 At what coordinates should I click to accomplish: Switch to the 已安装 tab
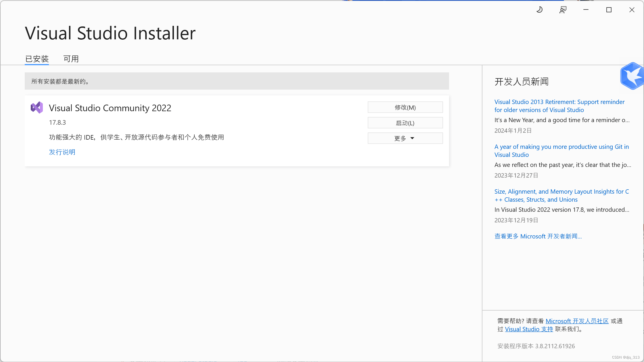point(37,59)
